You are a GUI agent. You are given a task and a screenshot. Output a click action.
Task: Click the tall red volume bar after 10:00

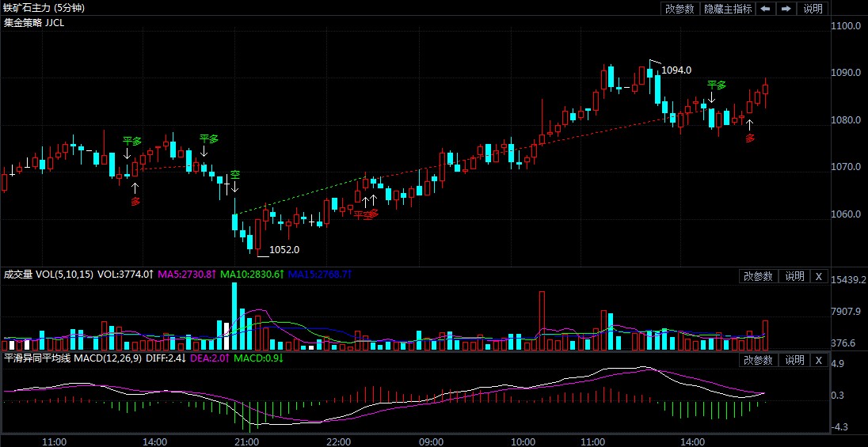click(x=542, y=321)
